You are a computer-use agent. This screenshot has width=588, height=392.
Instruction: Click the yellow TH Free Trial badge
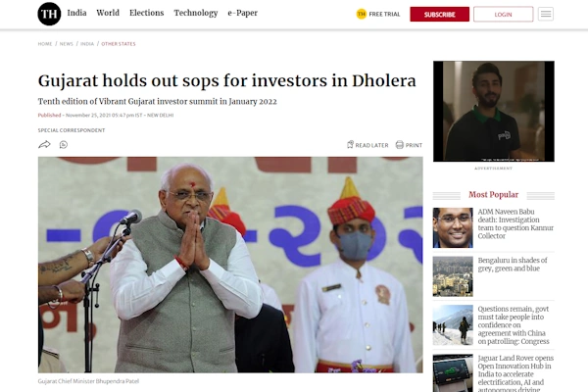361,14
